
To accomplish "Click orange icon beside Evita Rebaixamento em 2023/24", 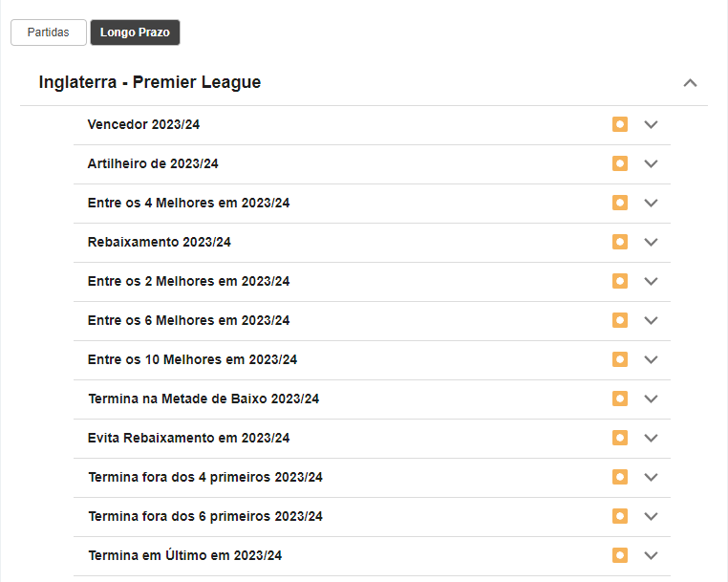I will (x=620, y=438).
